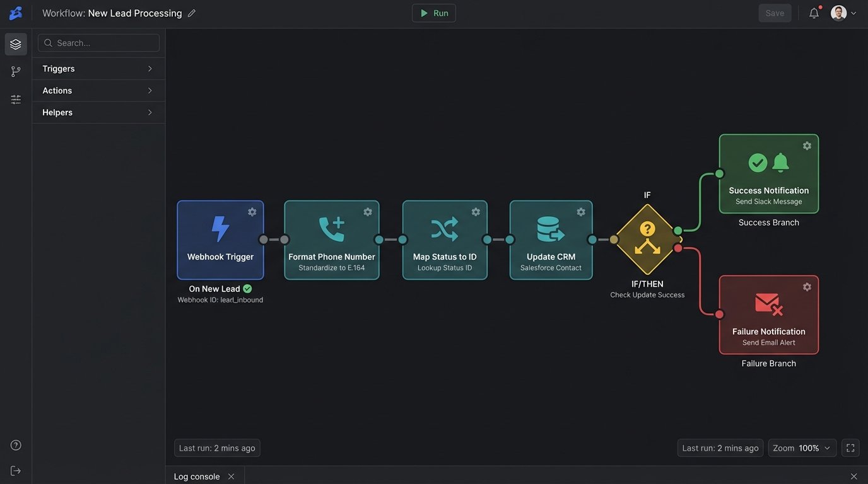Open settings gear on the Webhook Trigger node

click(x=250, y=211)
